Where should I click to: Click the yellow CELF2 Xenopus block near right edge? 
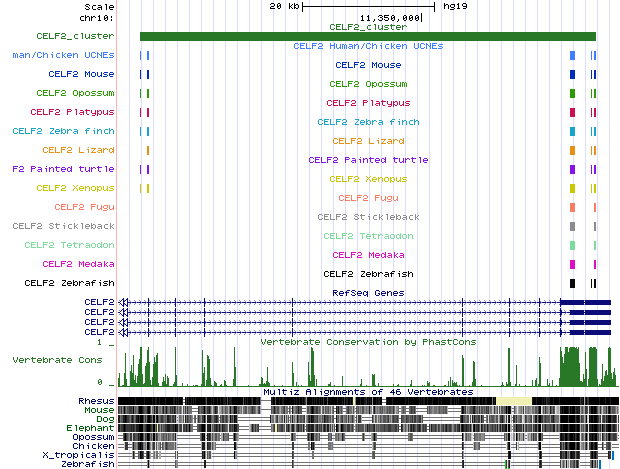coord(572,188)
